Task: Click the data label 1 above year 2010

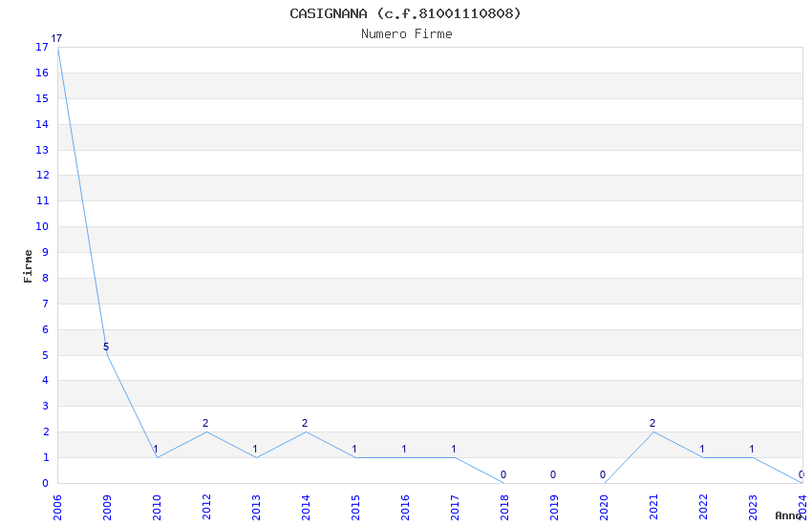Action: [156, 449]
